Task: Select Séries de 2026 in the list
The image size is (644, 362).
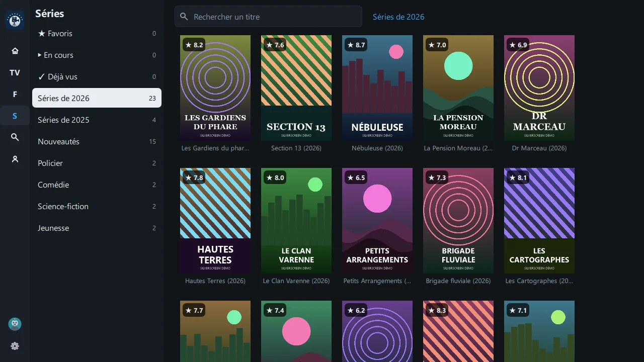Action: (x=97, y=98)
